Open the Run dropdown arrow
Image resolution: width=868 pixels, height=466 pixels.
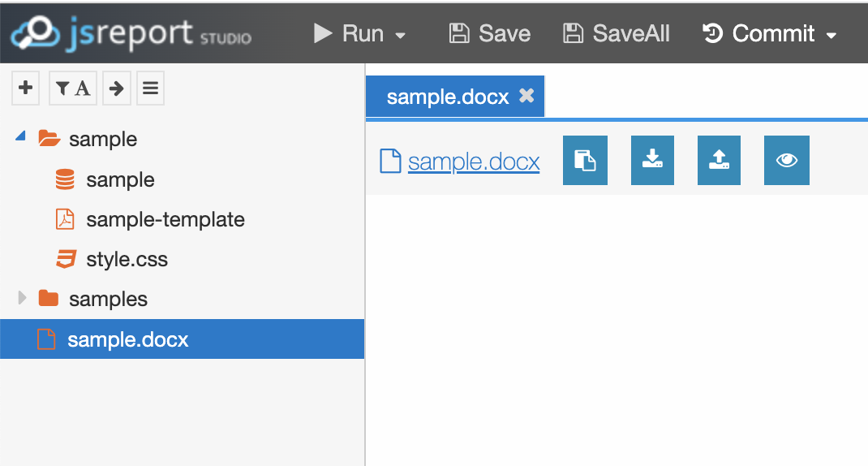pos(400,36)
